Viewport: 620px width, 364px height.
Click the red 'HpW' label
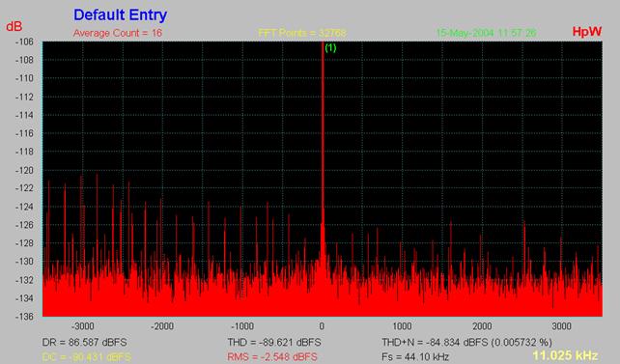(587, 32)
